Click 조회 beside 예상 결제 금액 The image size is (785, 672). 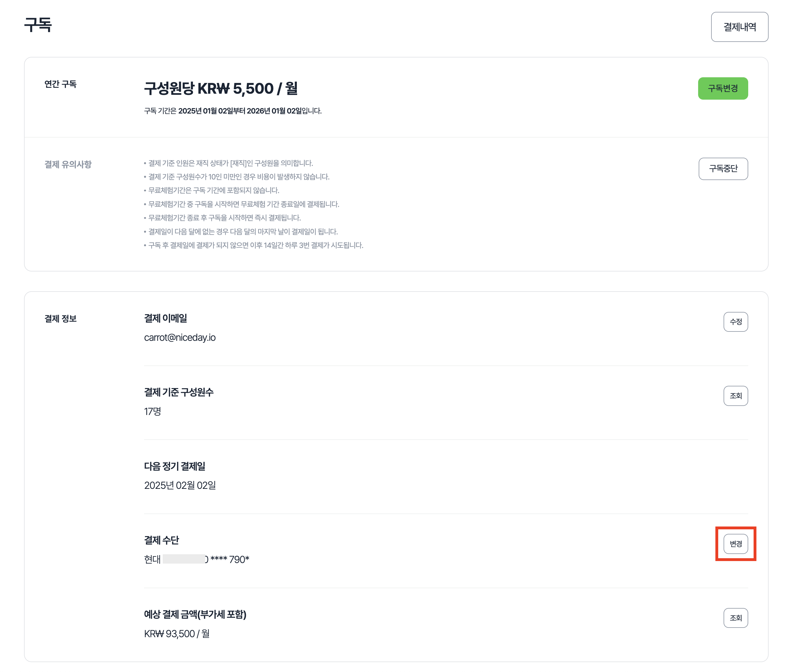coord(735,618)
